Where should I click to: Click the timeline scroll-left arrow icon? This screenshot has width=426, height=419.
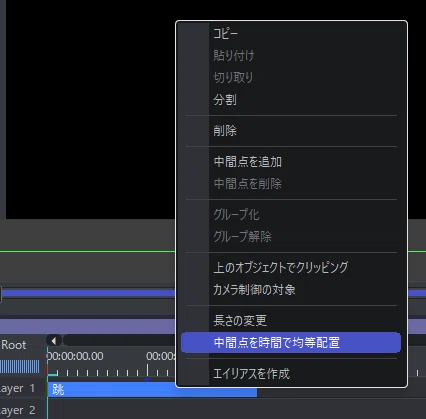(x=53, y=341)
